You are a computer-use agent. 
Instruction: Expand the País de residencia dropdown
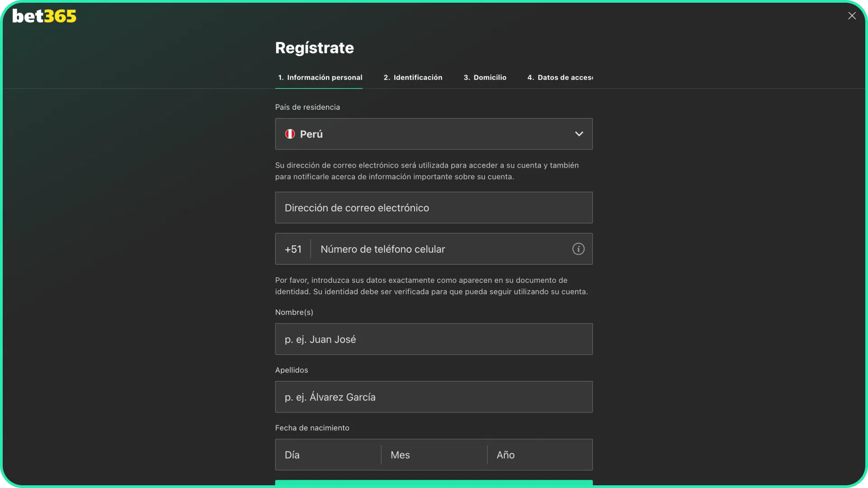(x=434, y=134)
